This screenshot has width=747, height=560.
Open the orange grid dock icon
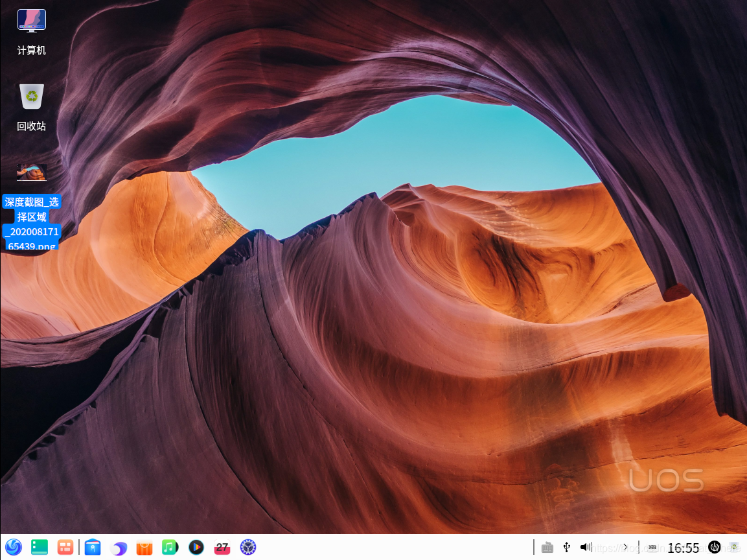point(65,547)
